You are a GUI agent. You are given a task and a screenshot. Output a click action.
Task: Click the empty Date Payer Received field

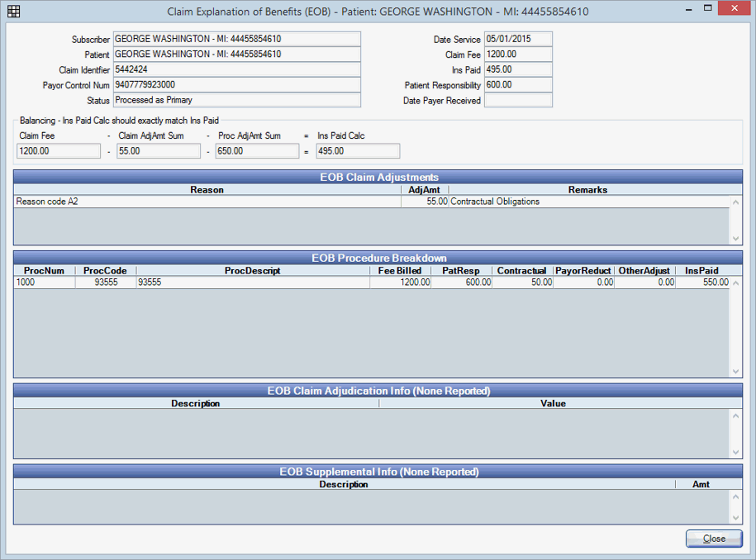(x=518, y=101)
